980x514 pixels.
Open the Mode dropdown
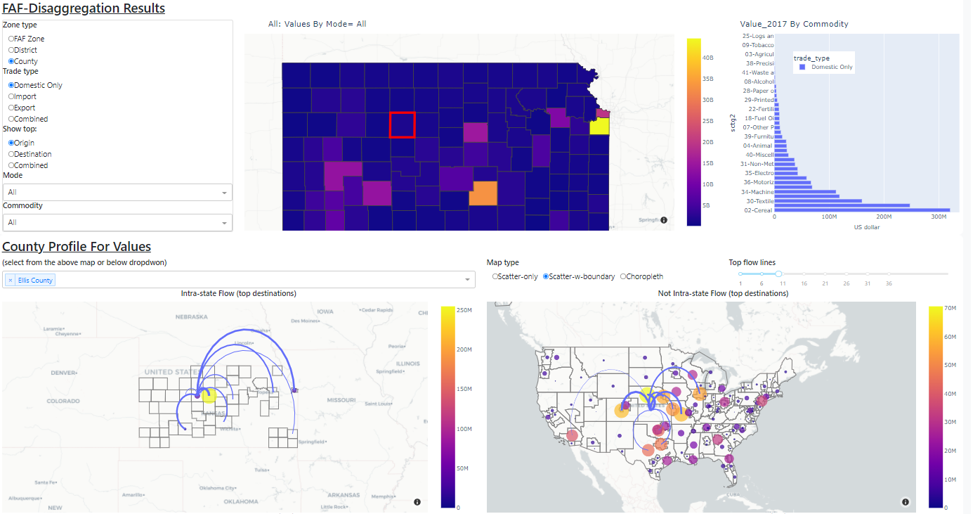click(x=117, y=192)
